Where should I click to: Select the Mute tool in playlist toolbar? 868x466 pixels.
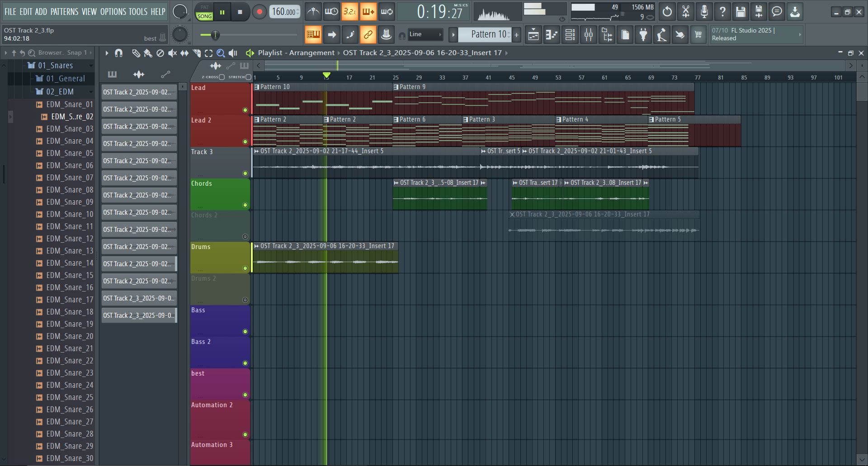(172, 53)
